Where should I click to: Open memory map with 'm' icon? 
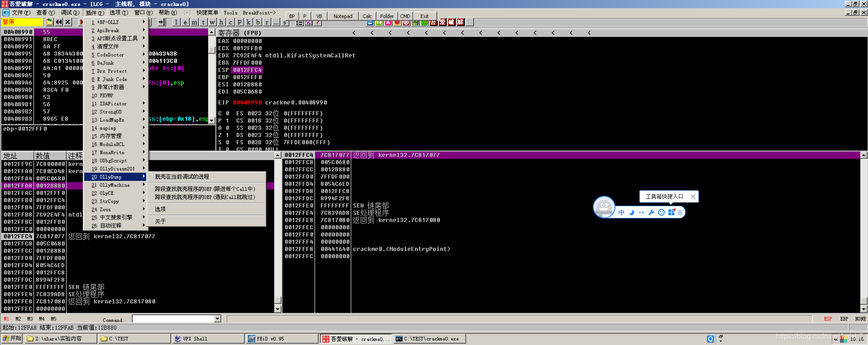click(195, 22)
